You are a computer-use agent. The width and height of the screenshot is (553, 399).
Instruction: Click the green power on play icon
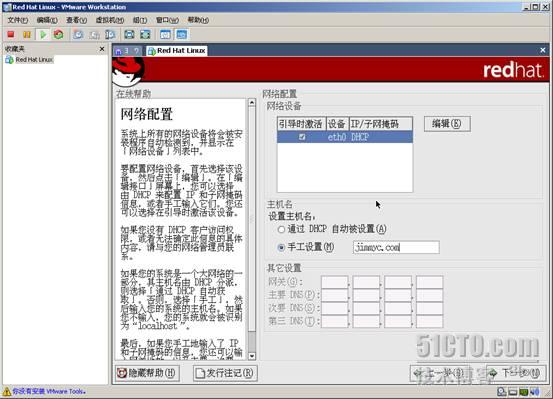43,34
